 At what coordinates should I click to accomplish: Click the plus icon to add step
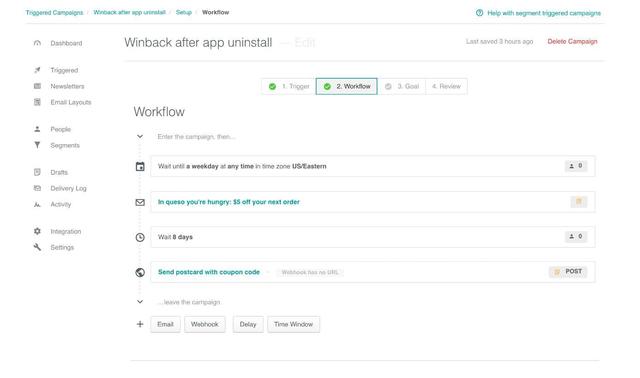coord(140,324)
